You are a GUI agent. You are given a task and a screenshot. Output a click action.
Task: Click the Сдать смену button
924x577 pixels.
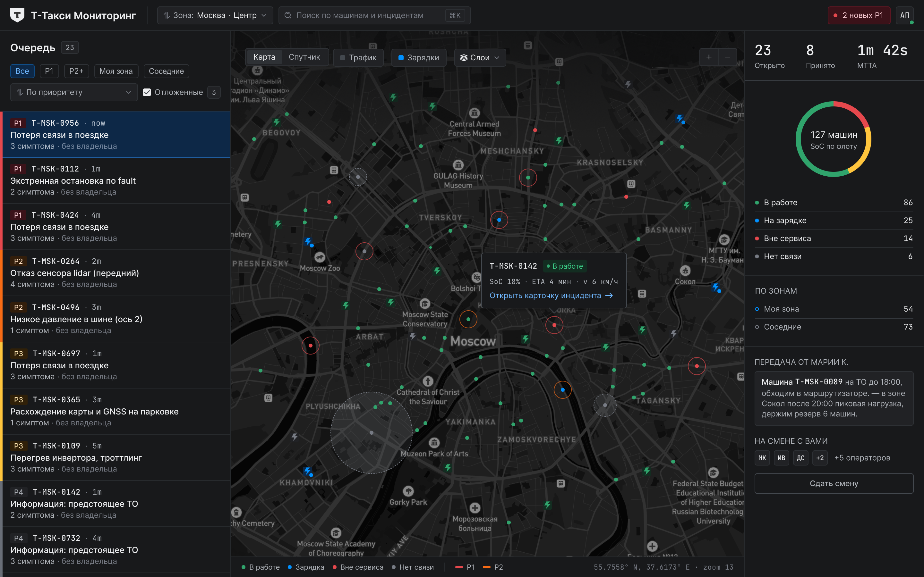(x=834, y=483)
